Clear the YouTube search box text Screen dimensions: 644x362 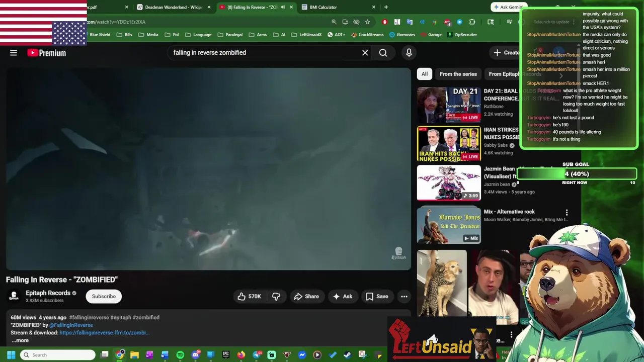pyautogui.click(x=365, y=53)
